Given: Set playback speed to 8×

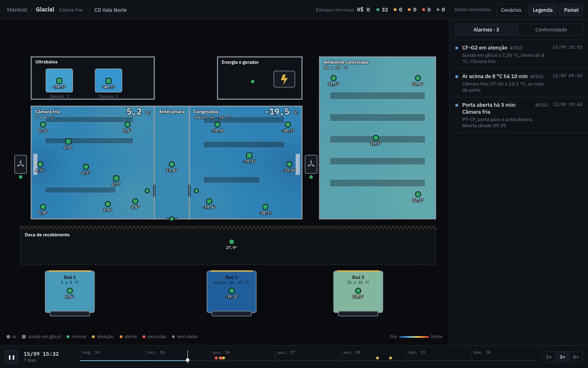Looking at the screenshot, I should tap(576, 357).
